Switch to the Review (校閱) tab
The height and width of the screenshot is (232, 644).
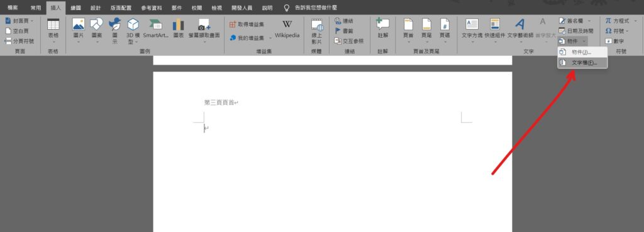(197, 8)
